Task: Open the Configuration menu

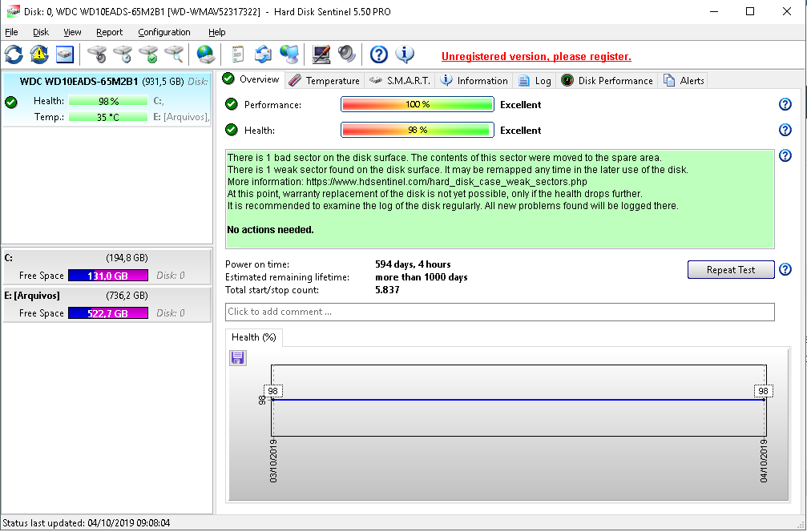Action: pyautogui.click(x=164, y=32)
